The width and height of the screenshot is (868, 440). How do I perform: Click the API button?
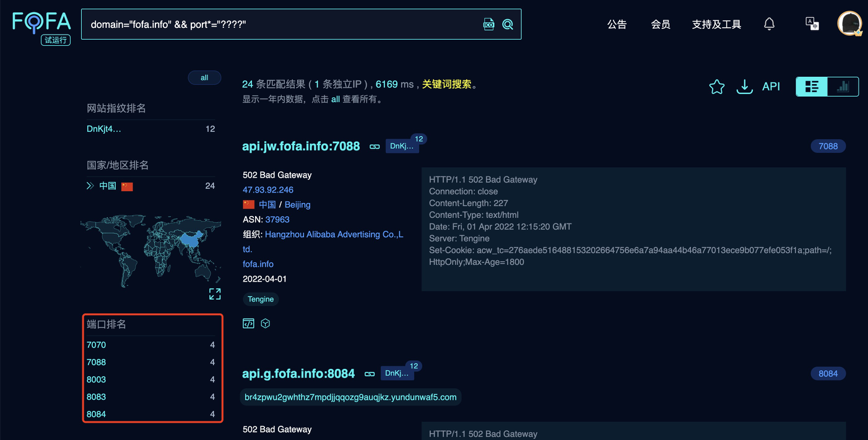(771, 87)
